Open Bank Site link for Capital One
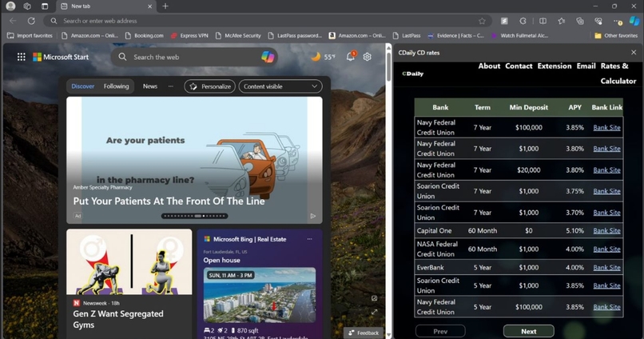This screenshot has height=339, width=644. [x=606, y=231]
